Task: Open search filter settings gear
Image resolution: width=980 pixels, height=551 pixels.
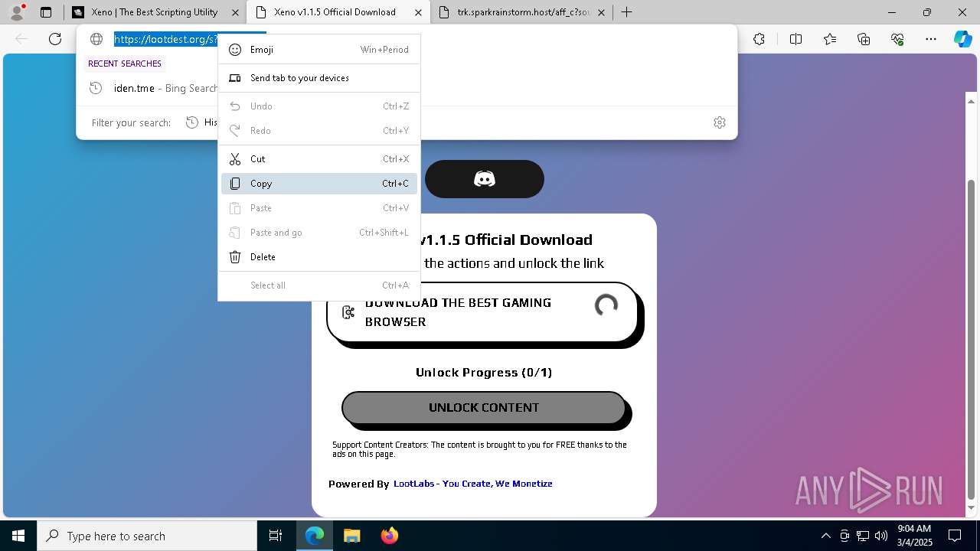Action: (720, 122)
